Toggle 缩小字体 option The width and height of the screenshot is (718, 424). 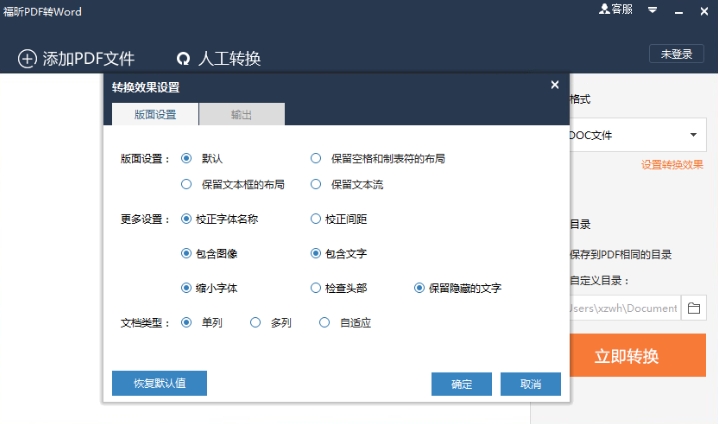click(x=186, y=288)
